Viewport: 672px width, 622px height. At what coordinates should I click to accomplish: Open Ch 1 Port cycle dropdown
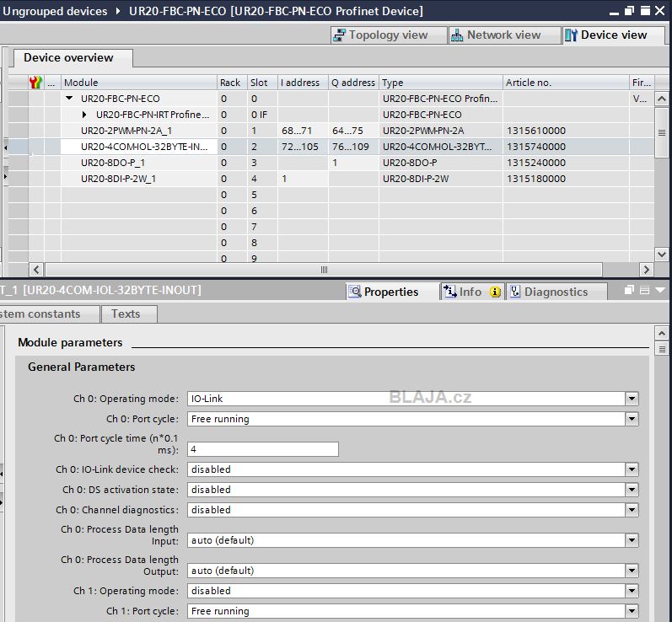tap(632, 611)
